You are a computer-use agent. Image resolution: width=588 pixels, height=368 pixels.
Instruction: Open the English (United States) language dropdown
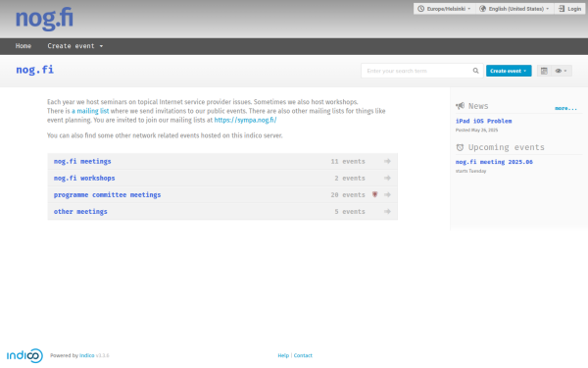point(515,9)
